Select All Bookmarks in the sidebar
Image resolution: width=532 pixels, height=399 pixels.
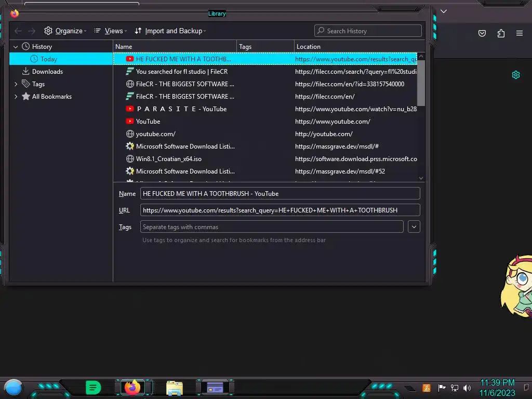(x=52, y=97)
